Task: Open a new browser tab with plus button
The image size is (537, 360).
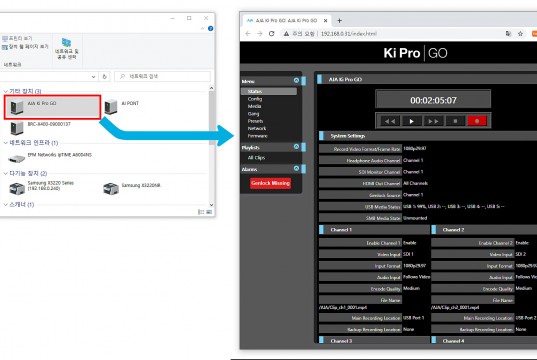Action: (339, 21)
